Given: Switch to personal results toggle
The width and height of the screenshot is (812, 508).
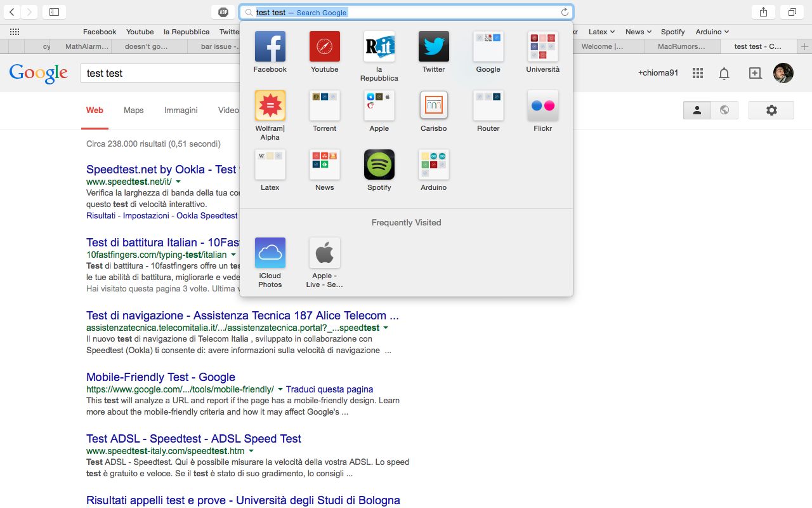Looking at the screenshot, I should tap(697, 110).
